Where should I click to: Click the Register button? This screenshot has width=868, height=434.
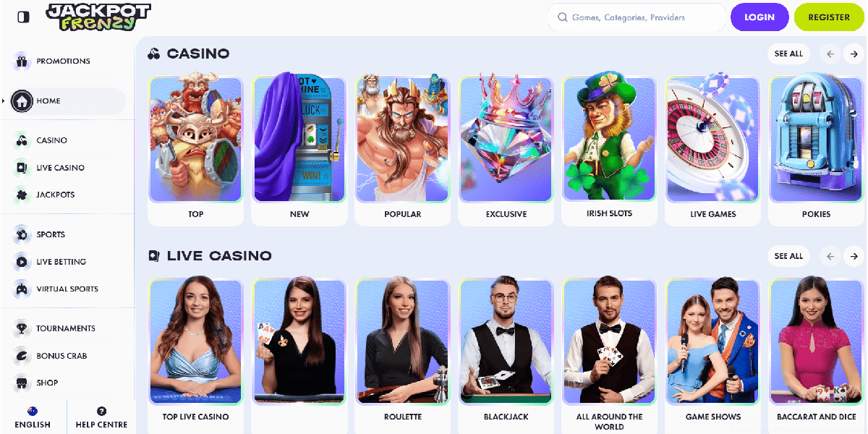829,17
